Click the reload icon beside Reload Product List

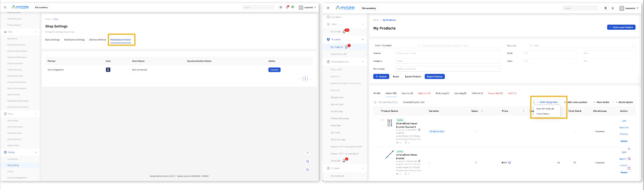375,102
